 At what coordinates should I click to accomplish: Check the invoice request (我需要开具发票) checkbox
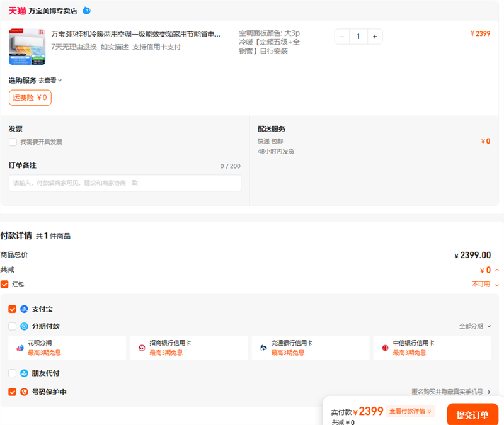tap(13, 142)
